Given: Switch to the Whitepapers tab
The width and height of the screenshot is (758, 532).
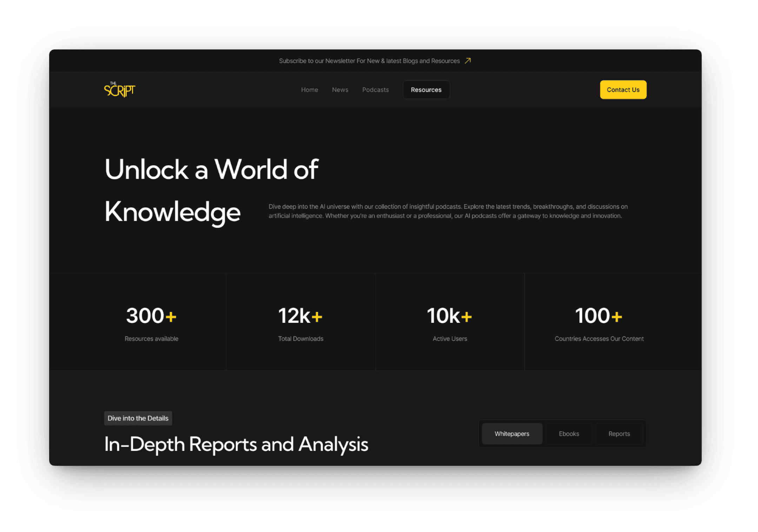Looking at the screenshot, I should click(x=512, y=434).
